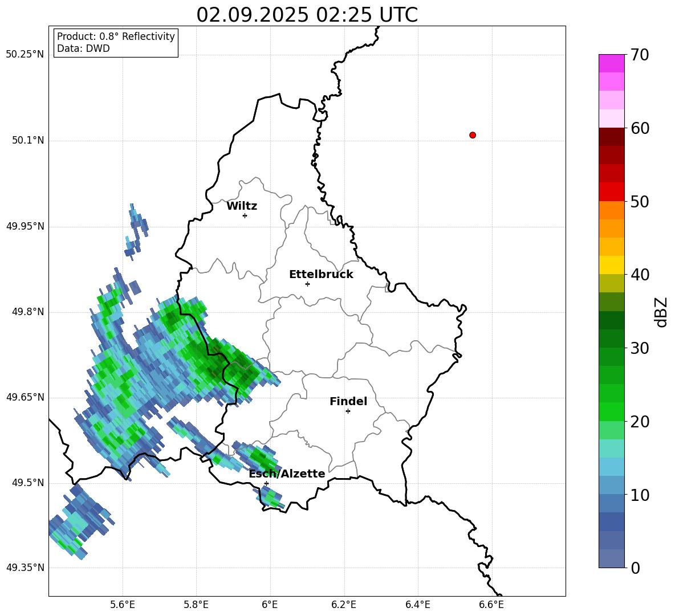Click the Ettelbruck station cross marker
This screenshot has width=675, height=616.
(307, 284)
